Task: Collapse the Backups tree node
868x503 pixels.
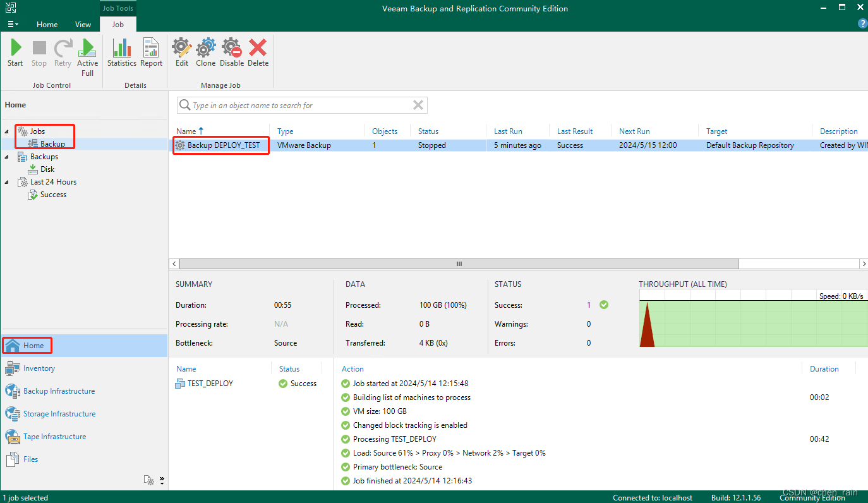Action: point(8,157)
